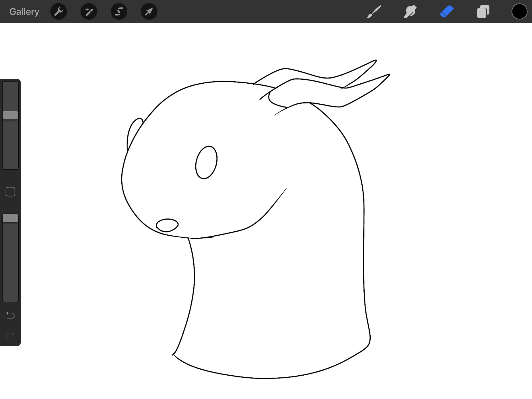Return to the Gallery

[x=24, y=12]
